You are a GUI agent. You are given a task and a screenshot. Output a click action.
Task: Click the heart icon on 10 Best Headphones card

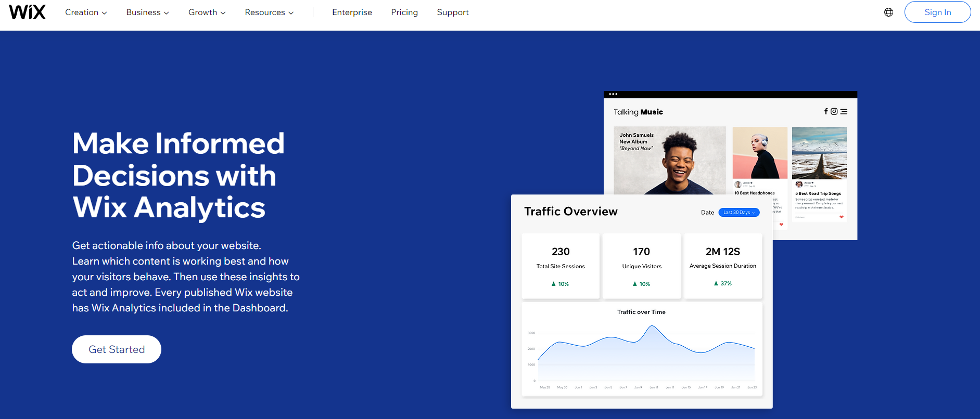click(781, 225)
